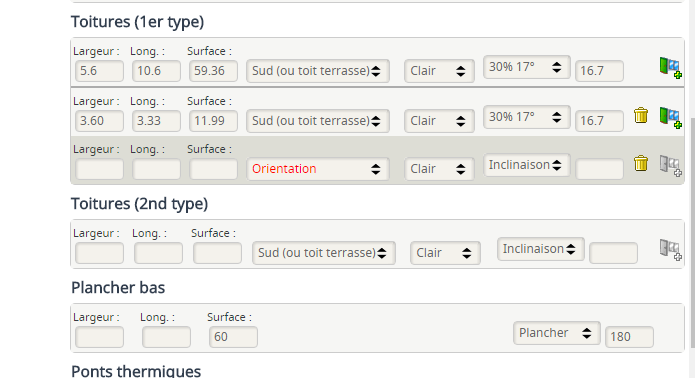Click Plancher bas Surface field with 60

233,337
